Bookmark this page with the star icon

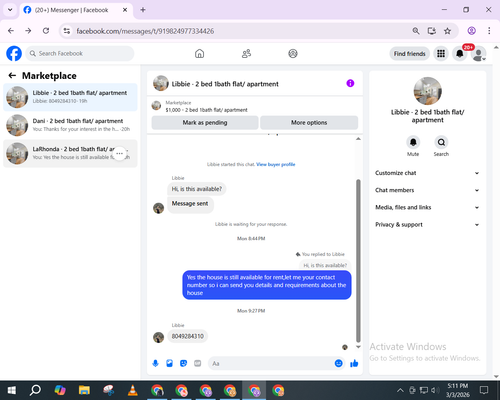point(447,31)
